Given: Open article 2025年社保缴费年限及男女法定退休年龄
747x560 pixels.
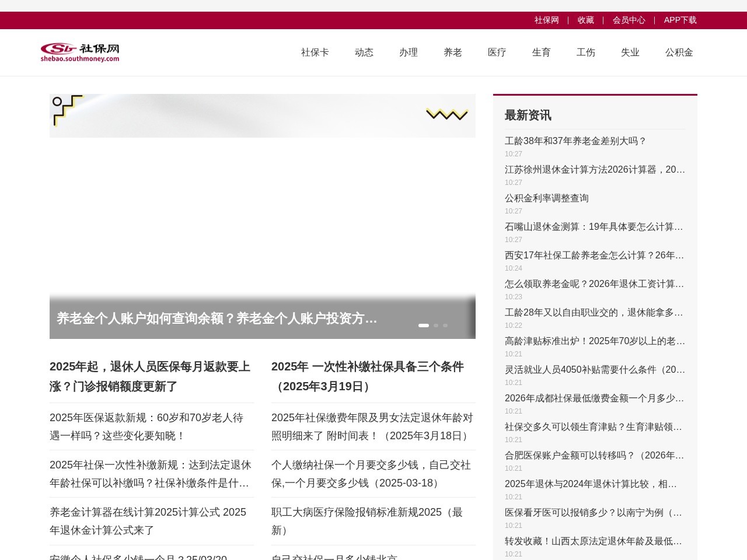Looking at the screenshot, I should click(x=373, y=426).
